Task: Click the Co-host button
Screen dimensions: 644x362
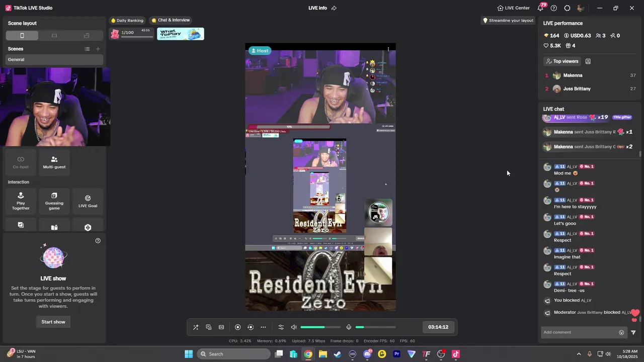Action: tap(21, 162)
